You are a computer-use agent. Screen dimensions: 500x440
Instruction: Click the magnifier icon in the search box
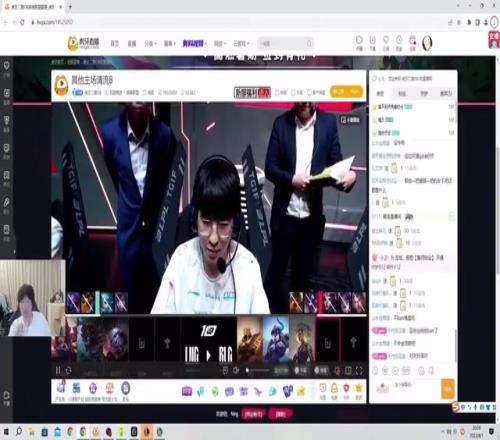point(309,43)
